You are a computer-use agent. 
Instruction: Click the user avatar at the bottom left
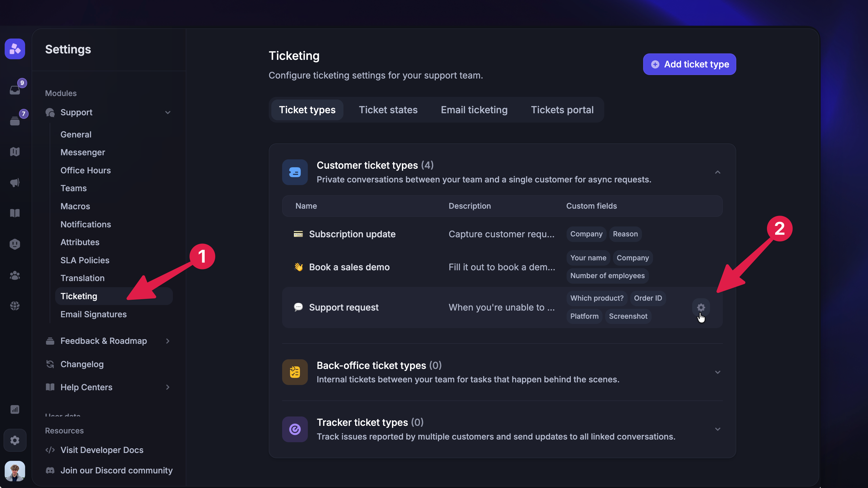[x=15, y=471]
